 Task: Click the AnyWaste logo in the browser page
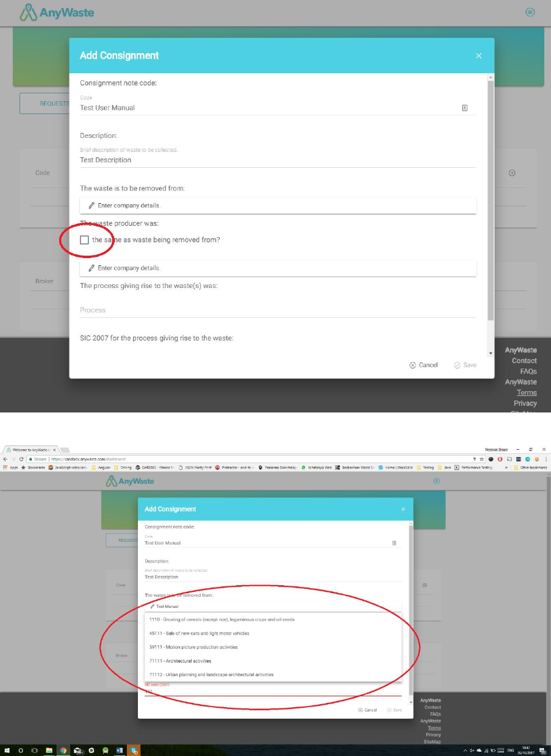(130, 481)
